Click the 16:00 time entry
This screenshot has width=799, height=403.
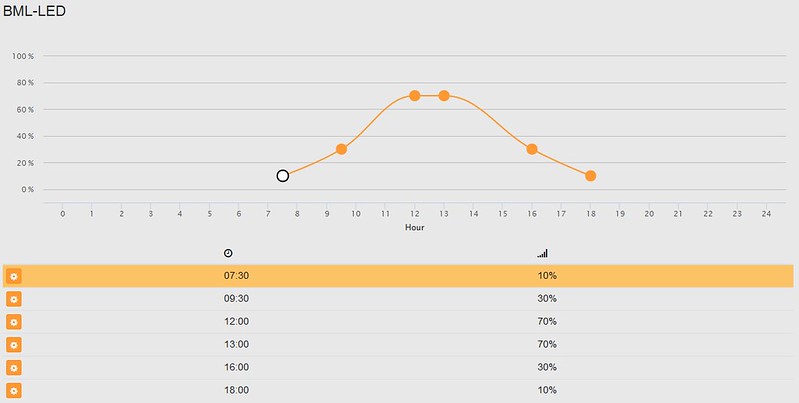point(236,367)
